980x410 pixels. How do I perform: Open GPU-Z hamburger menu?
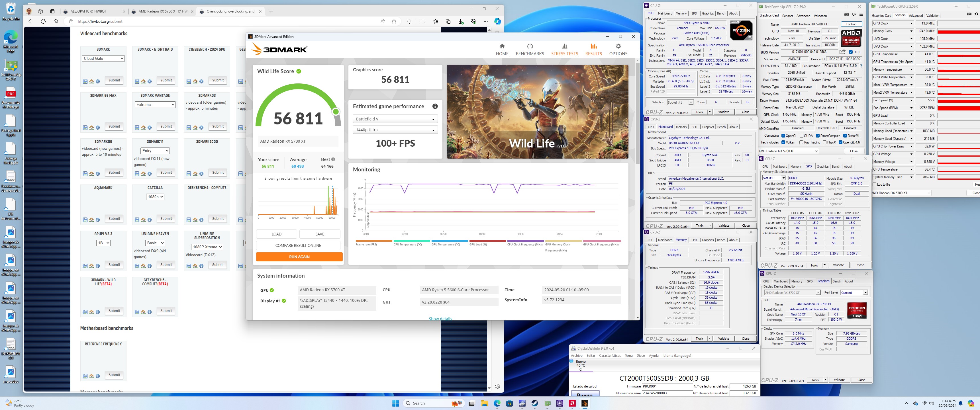(861, 15)
